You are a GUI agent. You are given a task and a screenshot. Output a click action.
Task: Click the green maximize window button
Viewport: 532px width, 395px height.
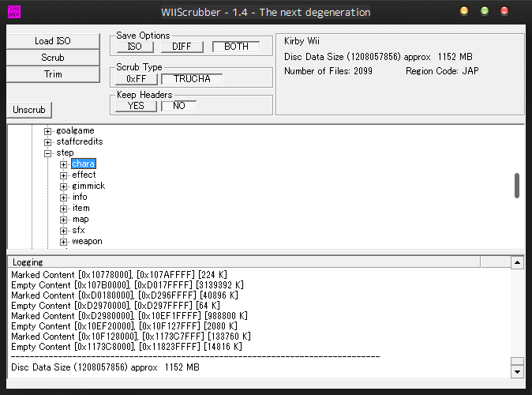tap(485, 11)
